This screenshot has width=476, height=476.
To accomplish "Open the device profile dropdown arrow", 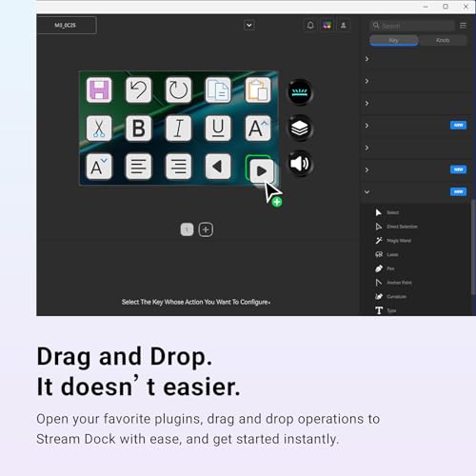I will tap(249, 25).
